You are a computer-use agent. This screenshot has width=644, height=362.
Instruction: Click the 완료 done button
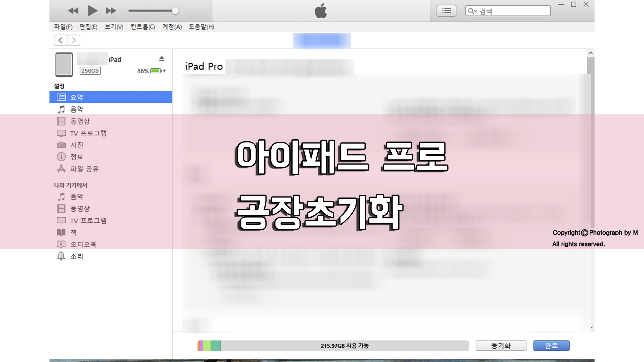[552, 346]
